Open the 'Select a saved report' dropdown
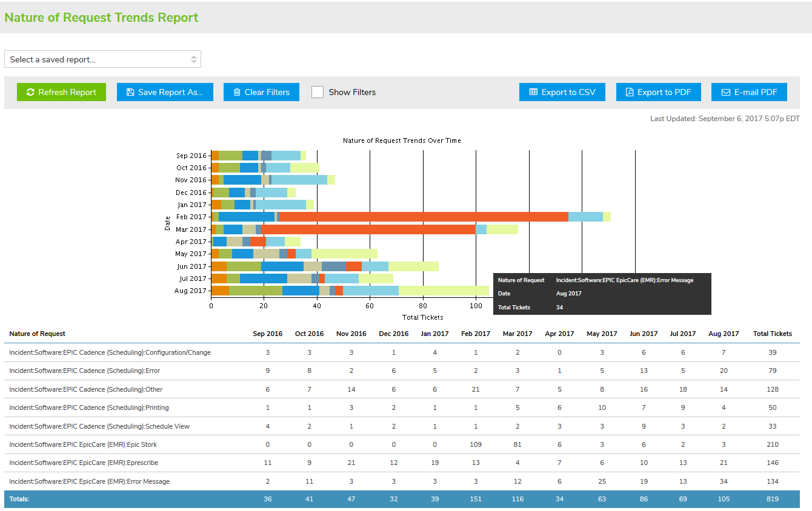This screenshot has width=812, height=511. (102, 59)
